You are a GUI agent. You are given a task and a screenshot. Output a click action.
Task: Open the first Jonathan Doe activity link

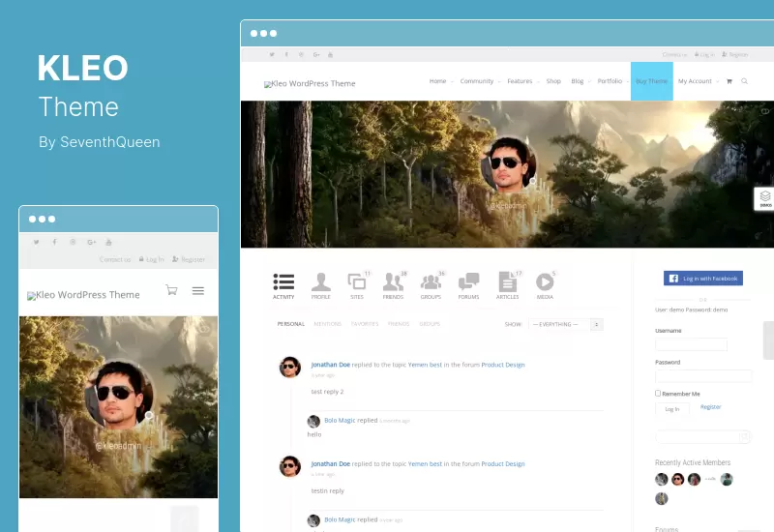pos(330,365)
